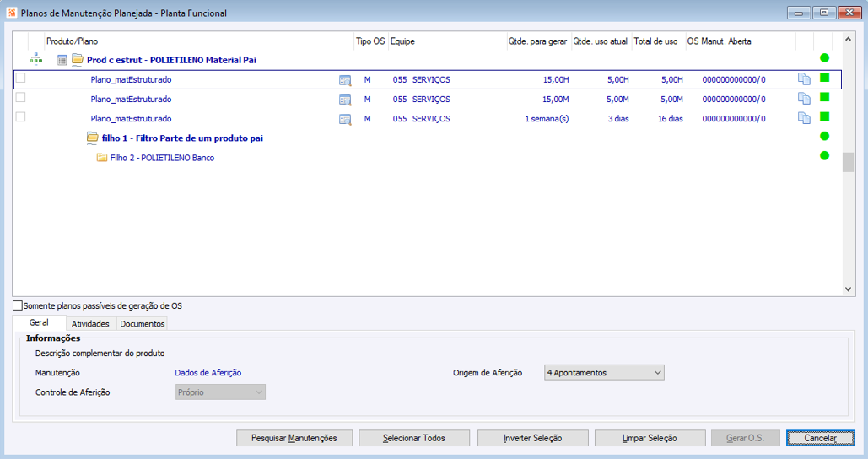The image size is (868, 459).
Task: Click the green circle status on the filho 1 row
Action: (x=824, y=136)
